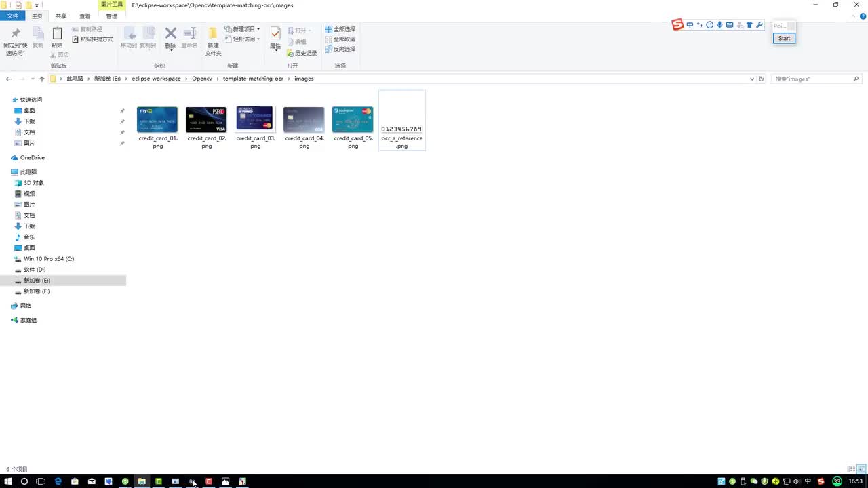Select the credit_card_01.png thumbnail

[x=157, y=119]
